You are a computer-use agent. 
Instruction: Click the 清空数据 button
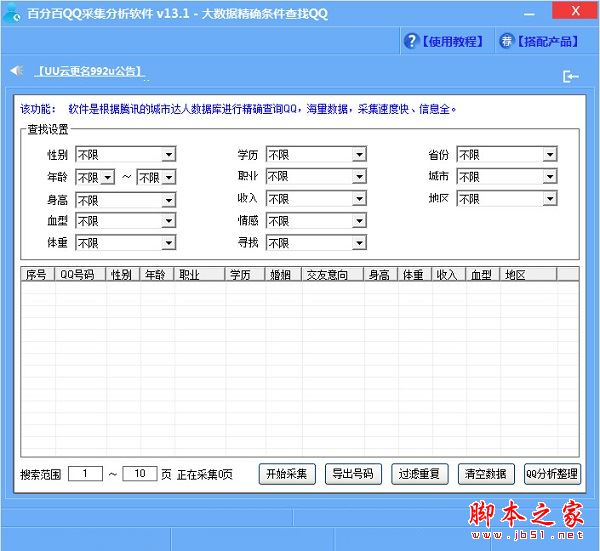click(486, 474)
